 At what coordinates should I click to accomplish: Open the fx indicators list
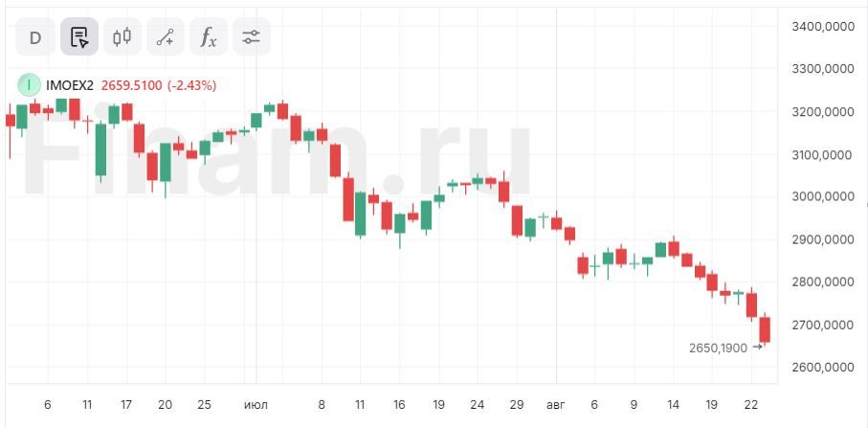click(x=208, y=37)
